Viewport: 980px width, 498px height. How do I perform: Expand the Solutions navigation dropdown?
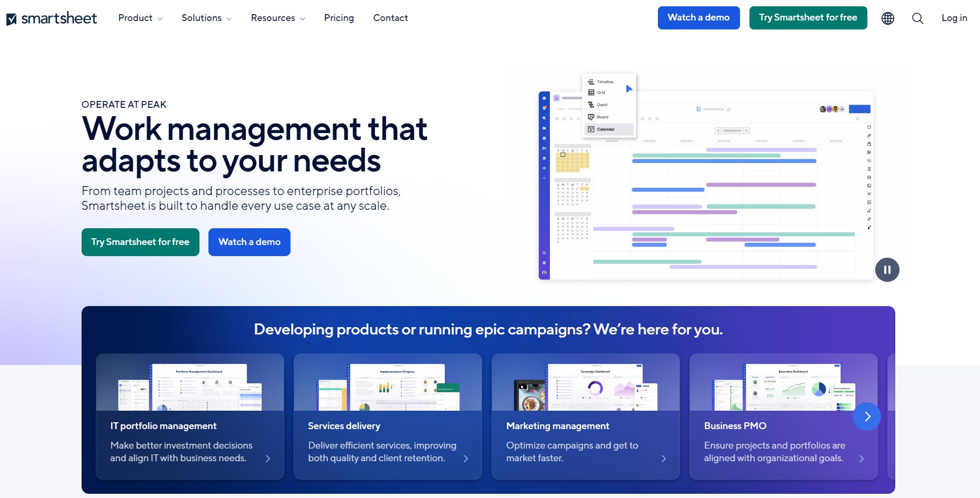tap(206, 18)
